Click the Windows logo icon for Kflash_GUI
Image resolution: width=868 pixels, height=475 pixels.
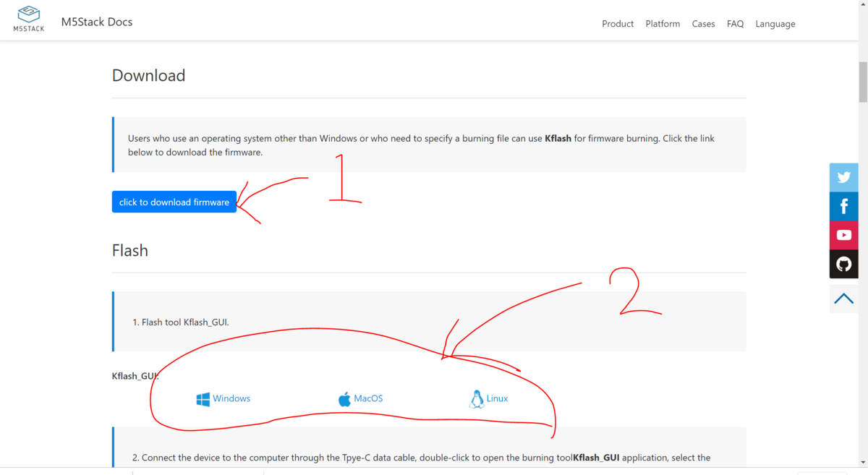coord(203,399)
